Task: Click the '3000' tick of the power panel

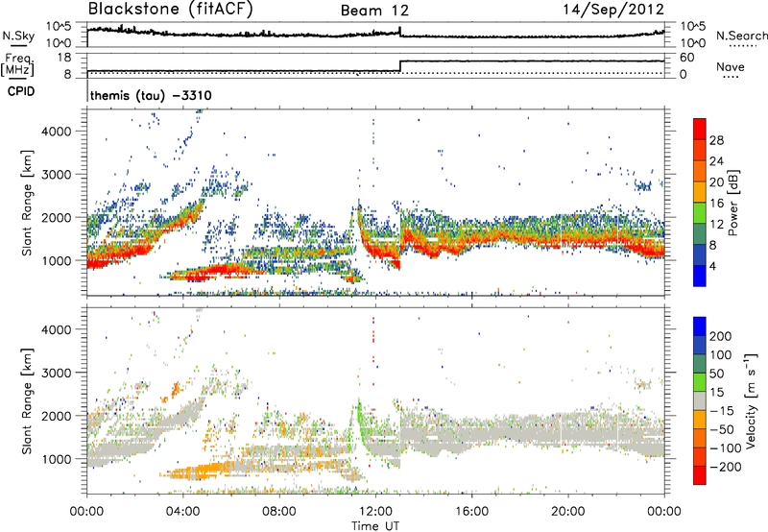Action: [x=56, y=175]
